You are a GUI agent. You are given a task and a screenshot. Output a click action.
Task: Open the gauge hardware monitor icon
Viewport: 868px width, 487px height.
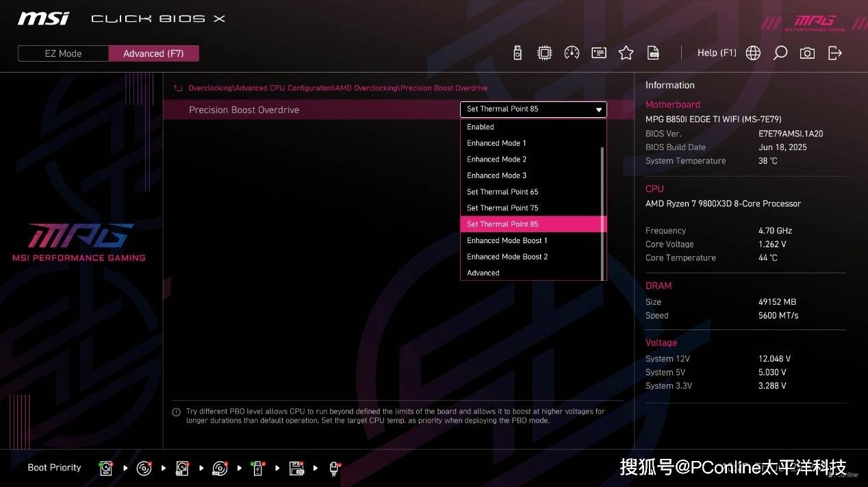pyautogui.click(x=572, y=53)
